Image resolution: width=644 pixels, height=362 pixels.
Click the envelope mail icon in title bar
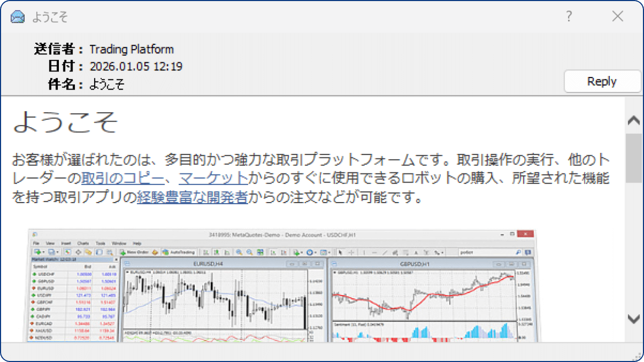(x=18, y=17)
